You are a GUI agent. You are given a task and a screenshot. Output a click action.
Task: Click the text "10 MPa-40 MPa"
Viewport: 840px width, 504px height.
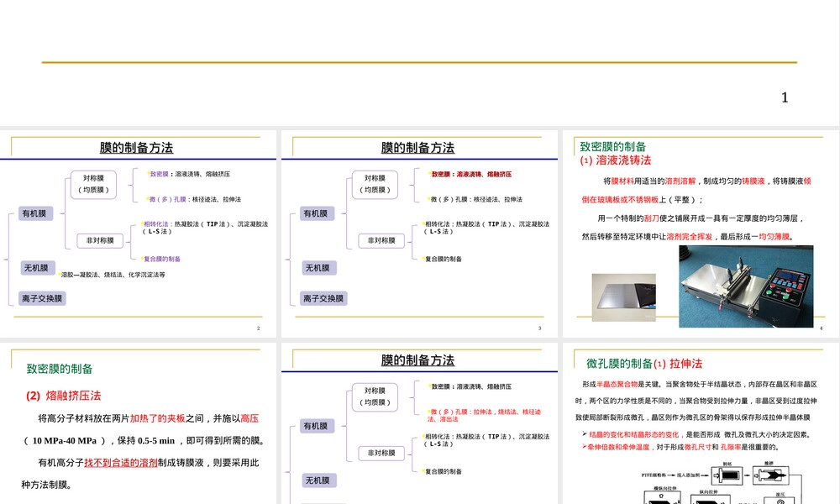coord(65,441)
